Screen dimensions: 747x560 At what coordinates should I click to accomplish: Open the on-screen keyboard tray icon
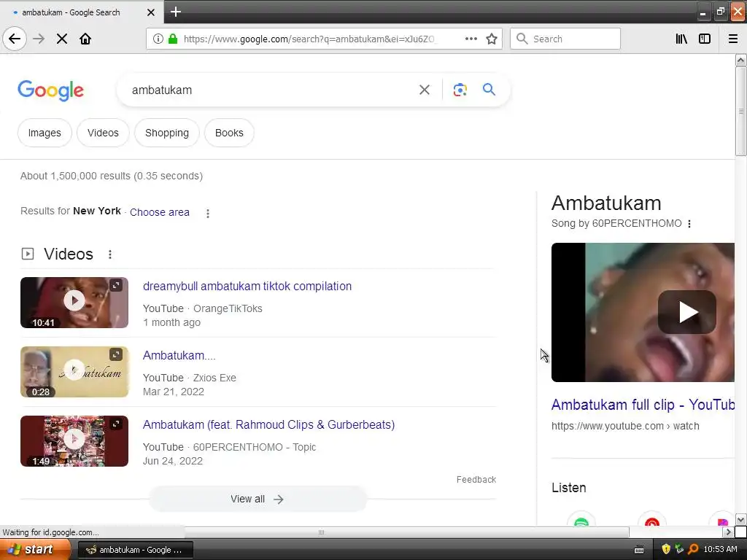[x=639, y=550]
